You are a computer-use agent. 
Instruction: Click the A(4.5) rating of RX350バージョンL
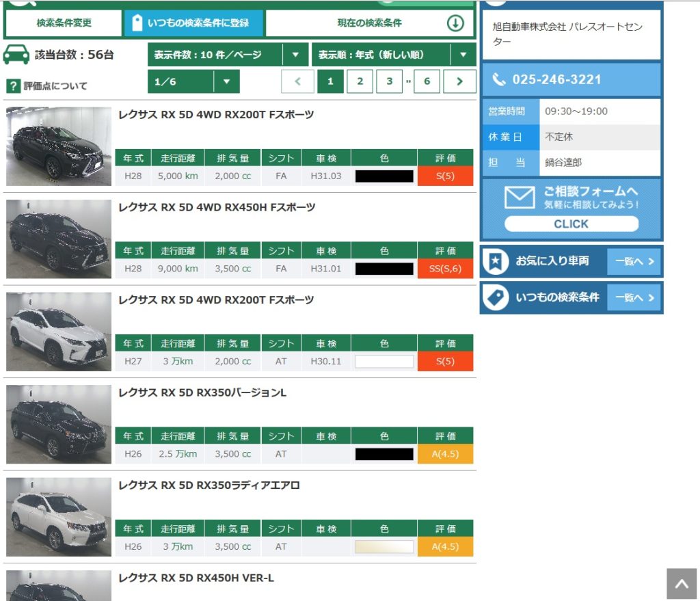[445, 454]
